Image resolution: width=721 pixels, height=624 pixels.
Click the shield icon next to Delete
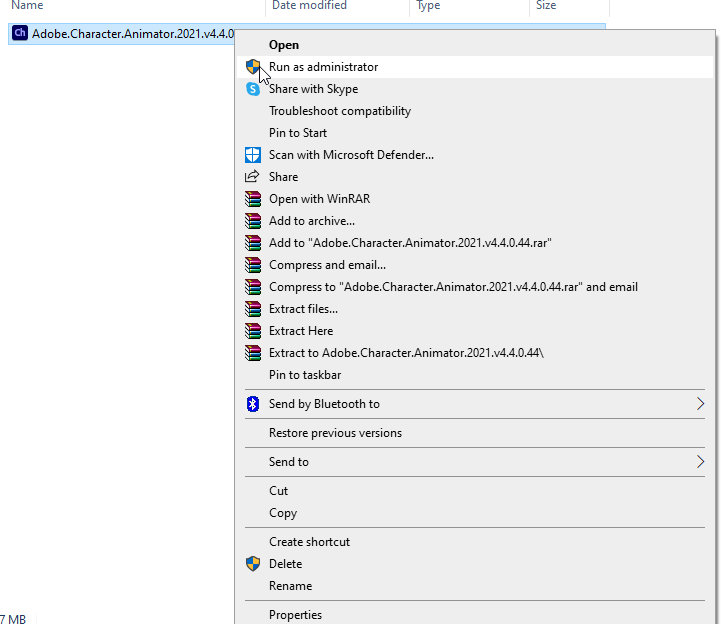pyautogui.click(x=252, y=564)
